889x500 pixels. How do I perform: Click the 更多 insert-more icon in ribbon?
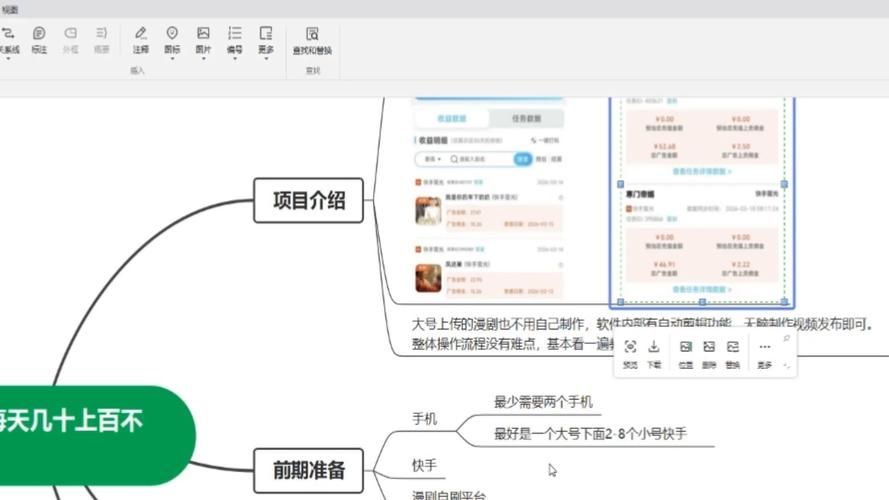coord(266,33)
